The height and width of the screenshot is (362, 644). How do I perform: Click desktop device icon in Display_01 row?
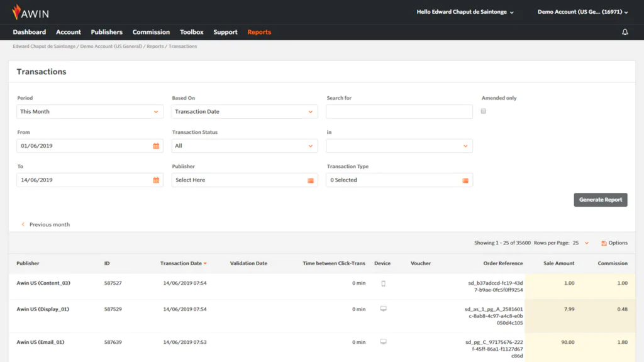pos(383,309)
